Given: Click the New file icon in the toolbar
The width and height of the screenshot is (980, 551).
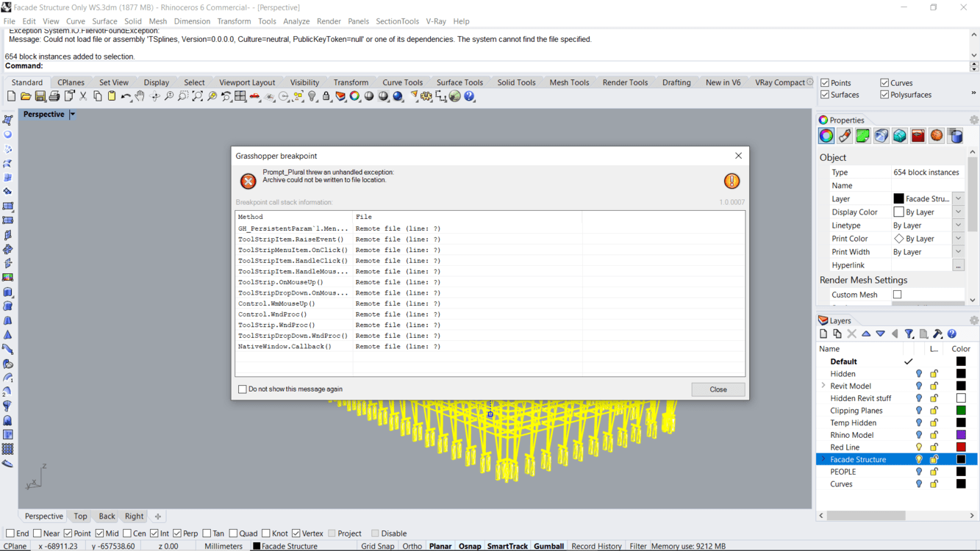Looking at the screenshot, I should click(11, 96).
